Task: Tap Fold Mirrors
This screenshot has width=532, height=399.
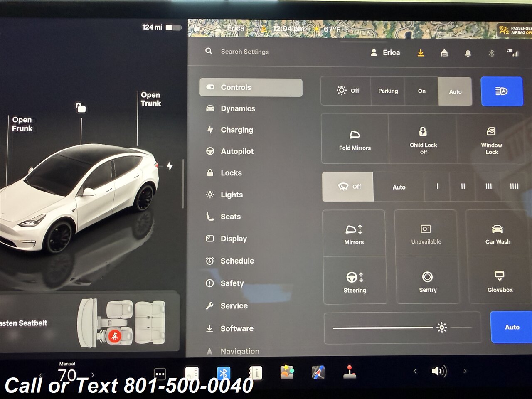Action: click(355, 139)
